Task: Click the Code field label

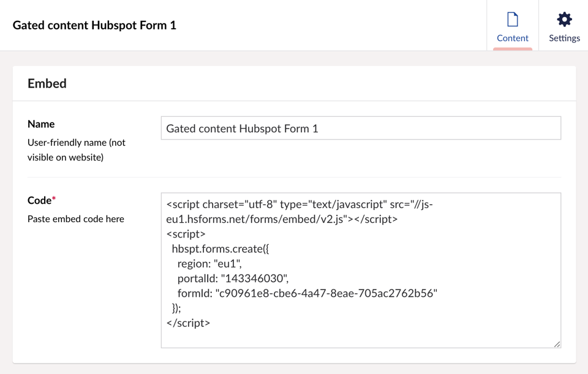Action: [x=39, y=199]
